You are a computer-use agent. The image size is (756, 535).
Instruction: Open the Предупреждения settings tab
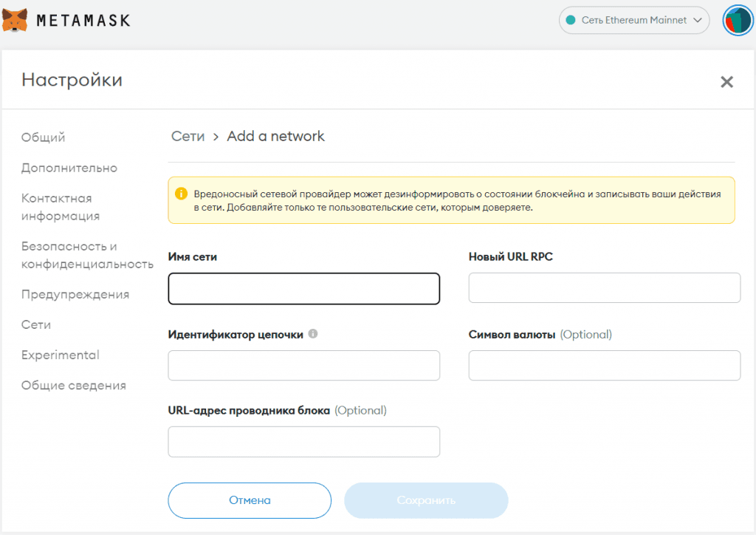pyautogui.click(x=75, y=294)
